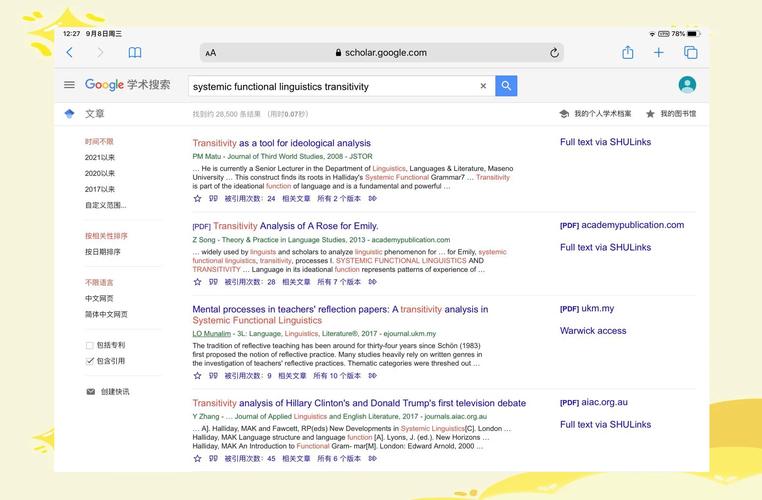View 被引用次数: 45 citations
Image resolution: width=762 pixels, height=500 pixels.
250,458
